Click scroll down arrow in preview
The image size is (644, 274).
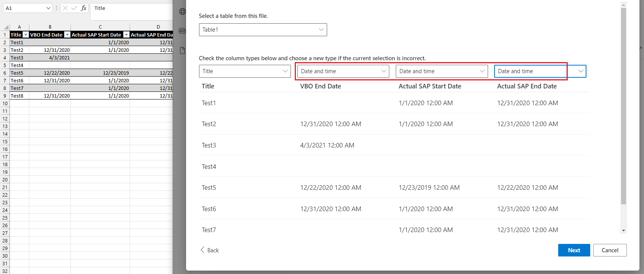click(x=623, y=231)
